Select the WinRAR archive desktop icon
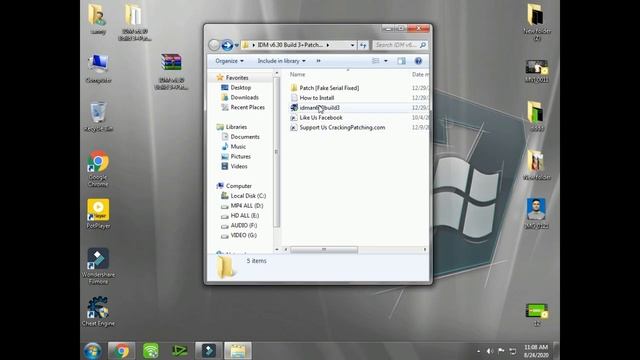Viewport: 640px width, 360px height. point(171,71)
